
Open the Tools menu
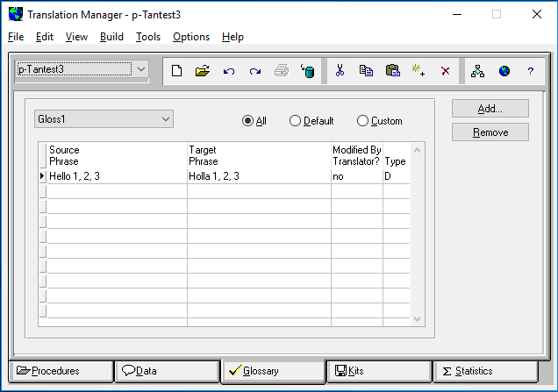(148, 37)
